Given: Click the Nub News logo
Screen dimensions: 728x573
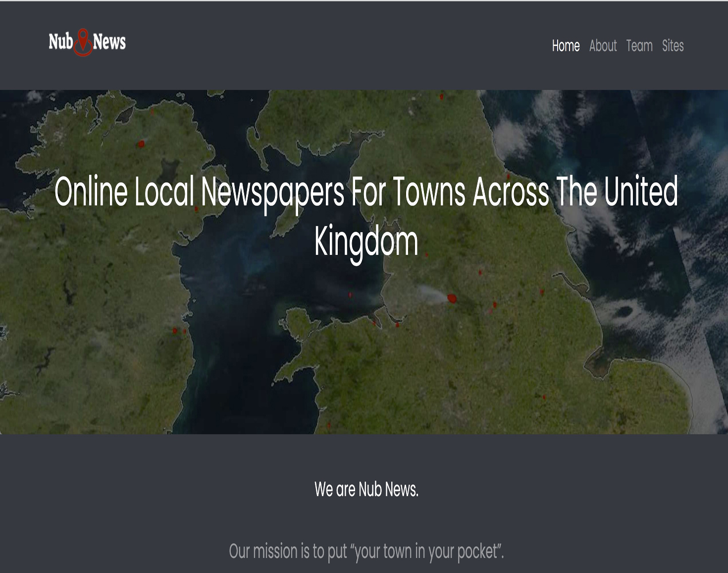Looking at the screenshot, I should [x=87, y=43].
